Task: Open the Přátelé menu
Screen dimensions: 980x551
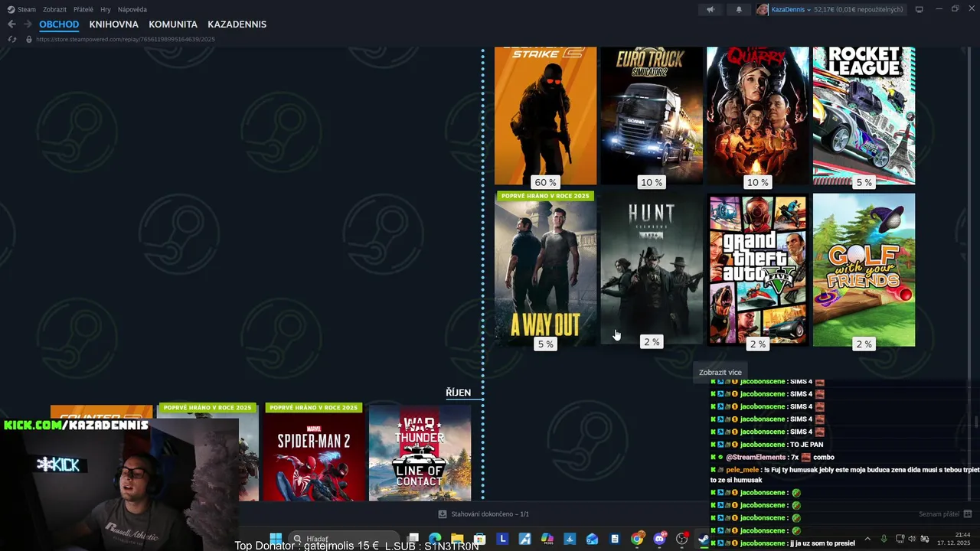Action: 83,9
